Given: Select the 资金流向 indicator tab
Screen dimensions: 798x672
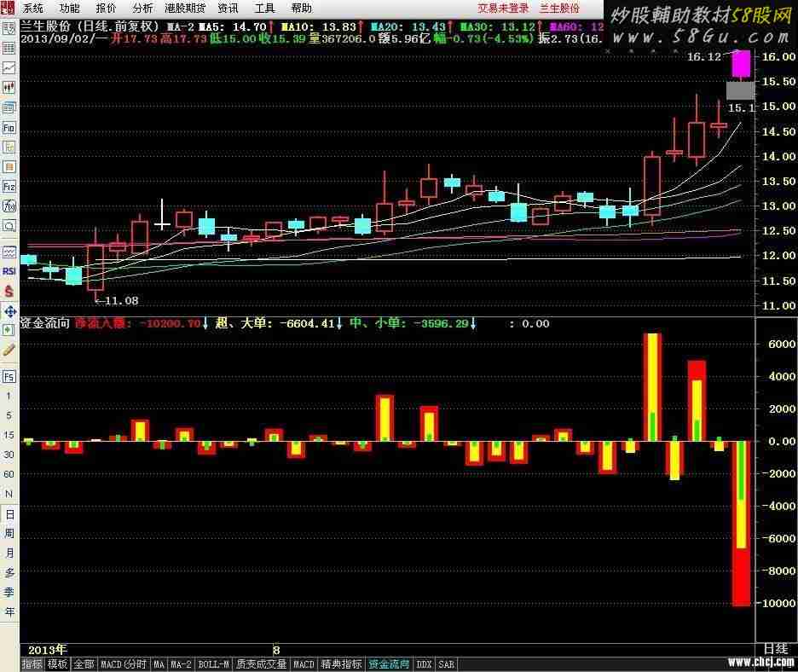Looking at the screenshot, I should point(389,664).
